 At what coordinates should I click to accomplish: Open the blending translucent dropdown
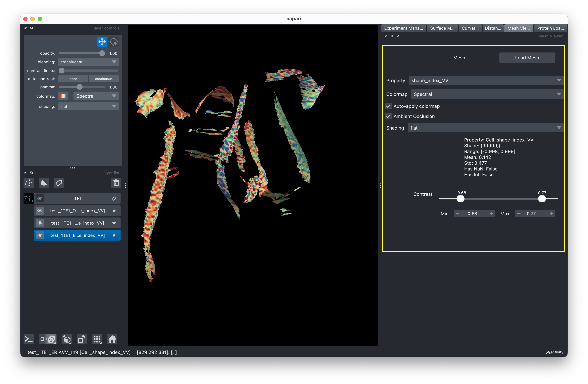(89, 62)
